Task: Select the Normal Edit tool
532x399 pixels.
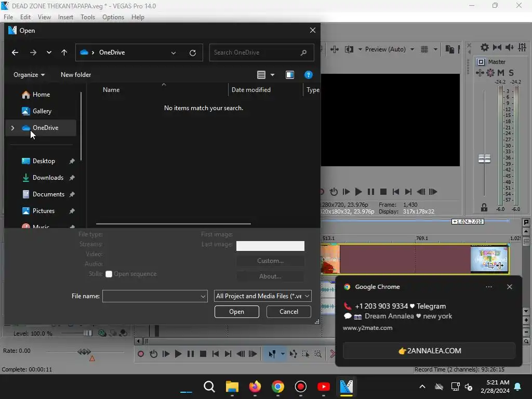Action: tap(272, 354)
